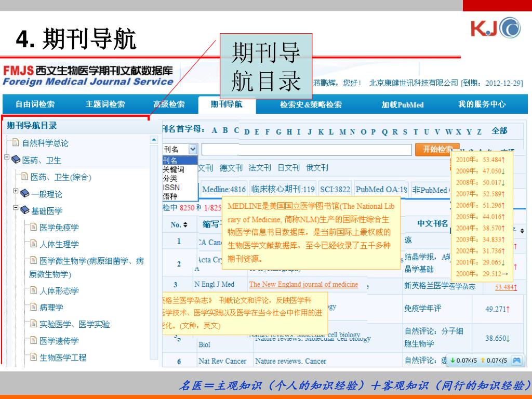Select 医学免疫学 in the tree
Viewport: 532px width, 399px height.
pyautogui.click(x=59, y=228)
